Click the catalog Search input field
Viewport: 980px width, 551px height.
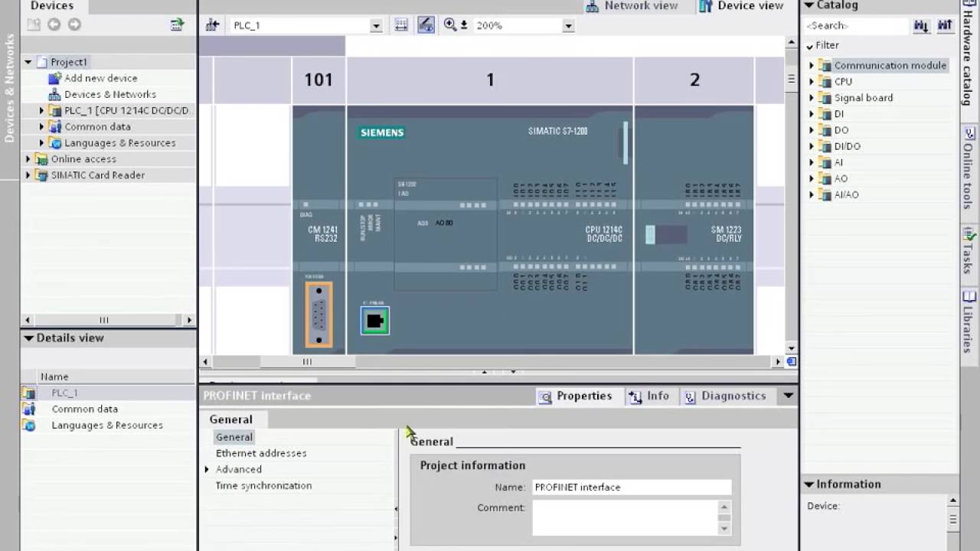pos(855,26)
